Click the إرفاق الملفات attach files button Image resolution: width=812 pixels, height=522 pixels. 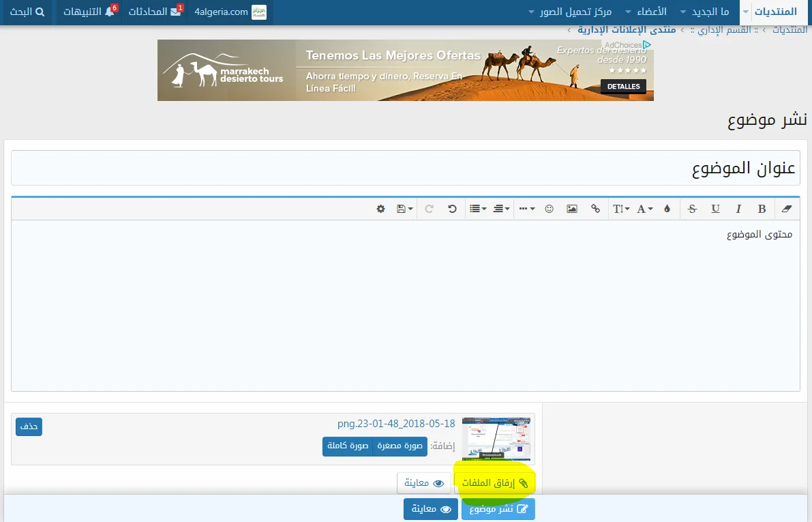[x=494, y=483]
